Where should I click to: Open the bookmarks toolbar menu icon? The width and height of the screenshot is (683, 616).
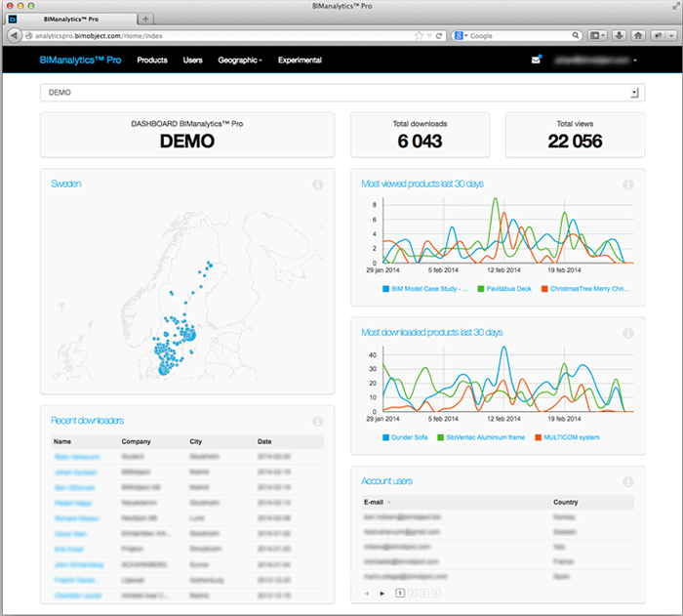pos(597,36)
